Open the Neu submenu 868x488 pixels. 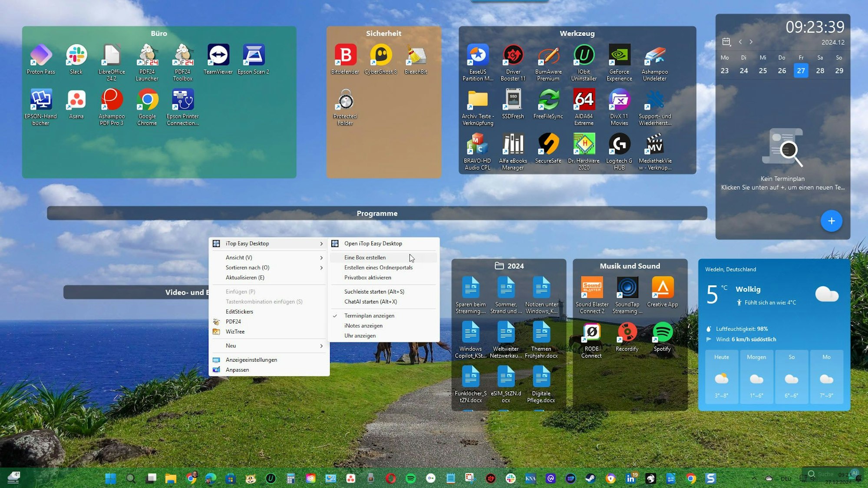[x=230, y=346]
